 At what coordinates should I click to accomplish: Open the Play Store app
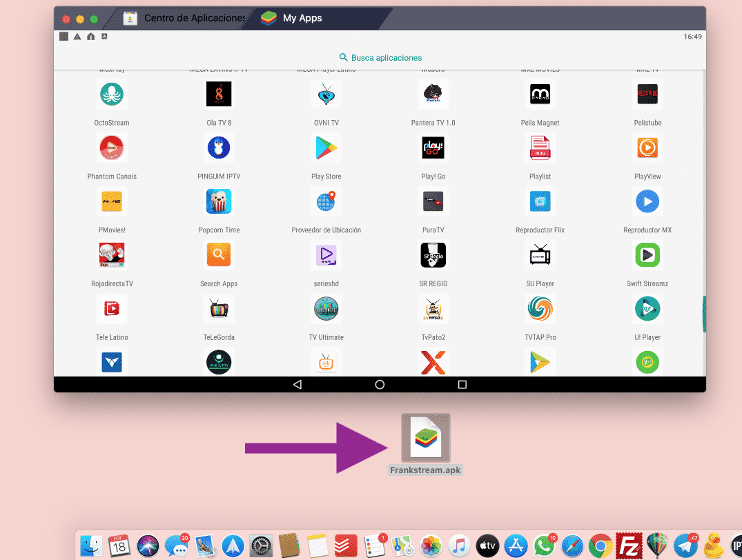[326, 148]
